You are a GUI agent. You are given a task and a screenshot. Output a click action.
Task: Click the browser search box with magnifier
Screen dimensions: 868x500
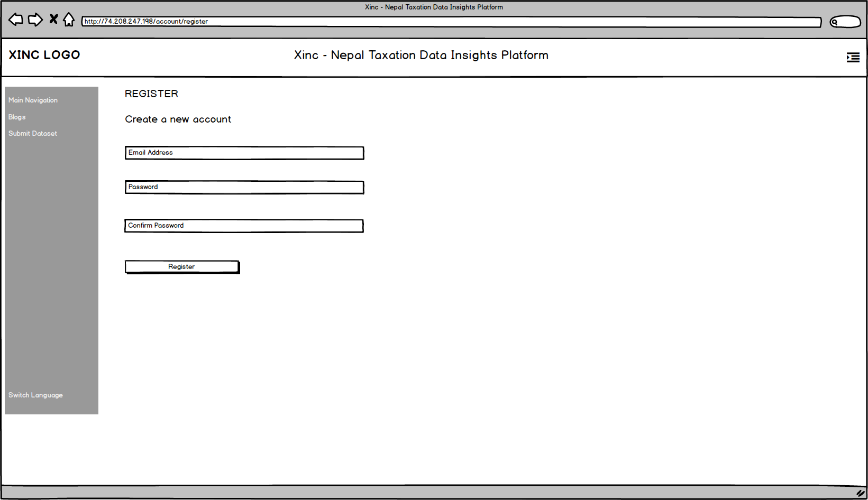coord(845,22)
